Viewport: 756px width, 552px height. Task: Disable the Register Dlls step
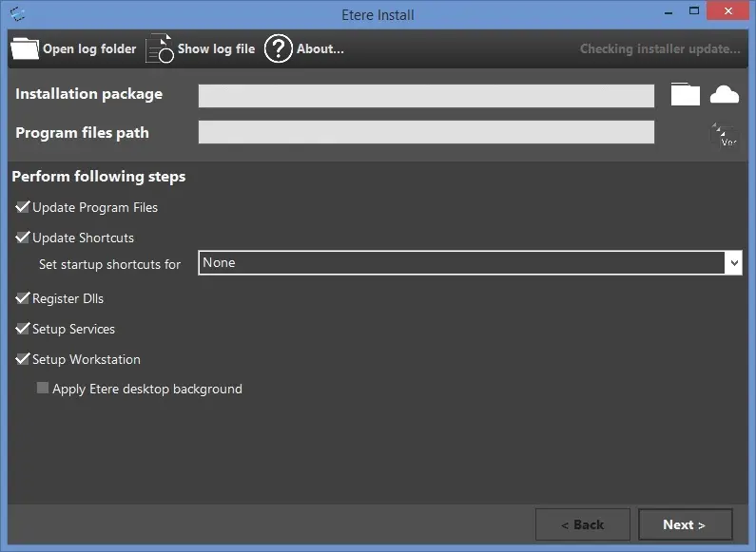tap(23, 298)
